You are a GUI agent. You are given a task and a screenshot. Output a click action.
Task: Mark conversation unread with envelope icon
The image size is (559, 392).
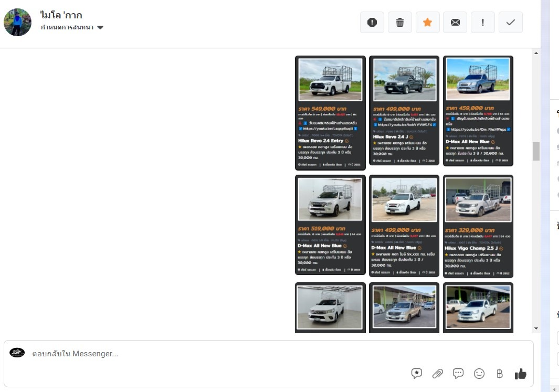point(455,23)
